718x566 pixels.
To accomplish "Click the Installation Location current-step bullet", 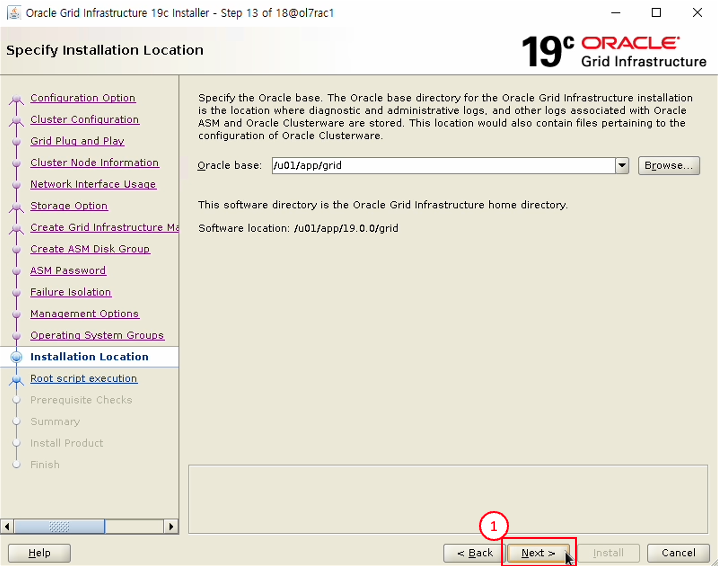I will (x=16, y=357).
